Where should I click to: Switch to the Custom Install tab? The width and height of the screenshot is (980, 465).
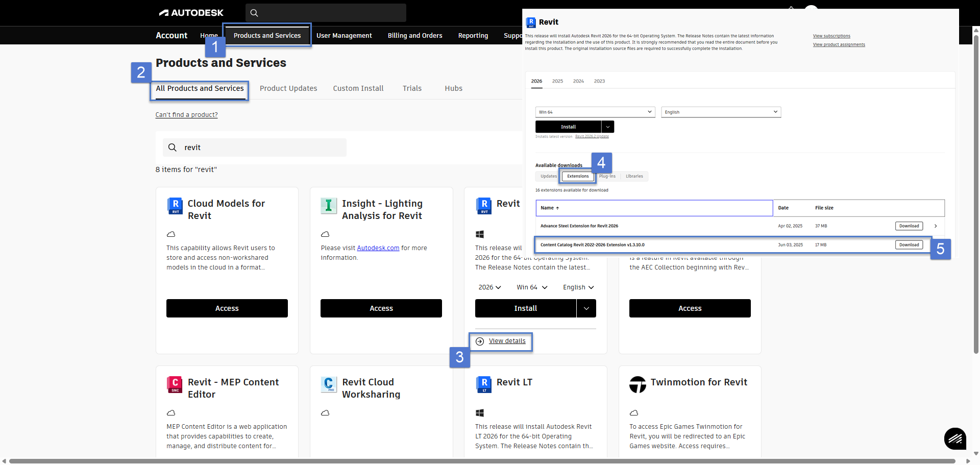358,88
